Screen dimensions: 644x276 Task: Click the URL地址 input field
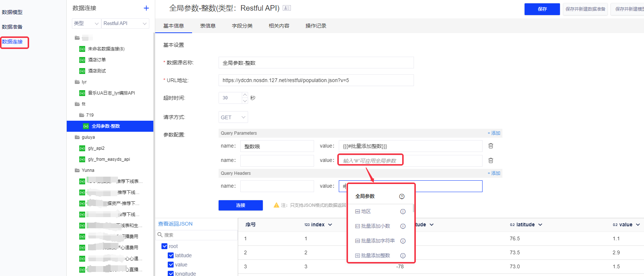tap(316, 80)
